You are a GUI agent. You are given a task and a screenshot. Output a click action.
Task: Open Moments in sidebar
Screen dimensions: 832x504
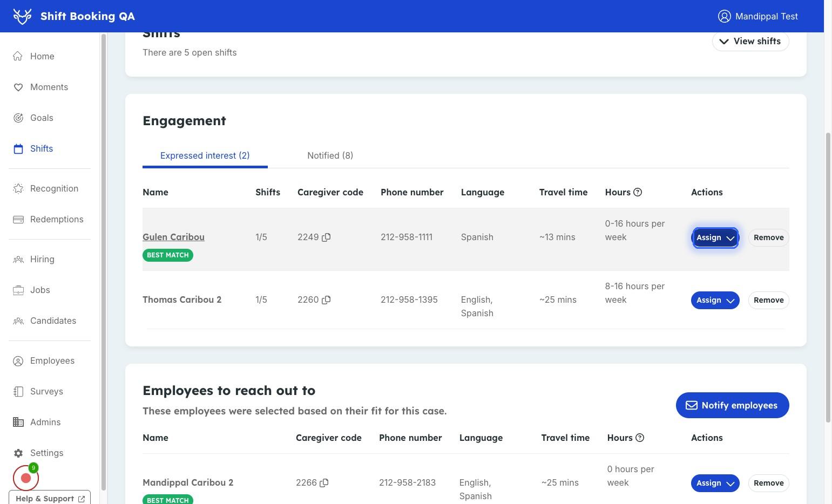(49, 87)
